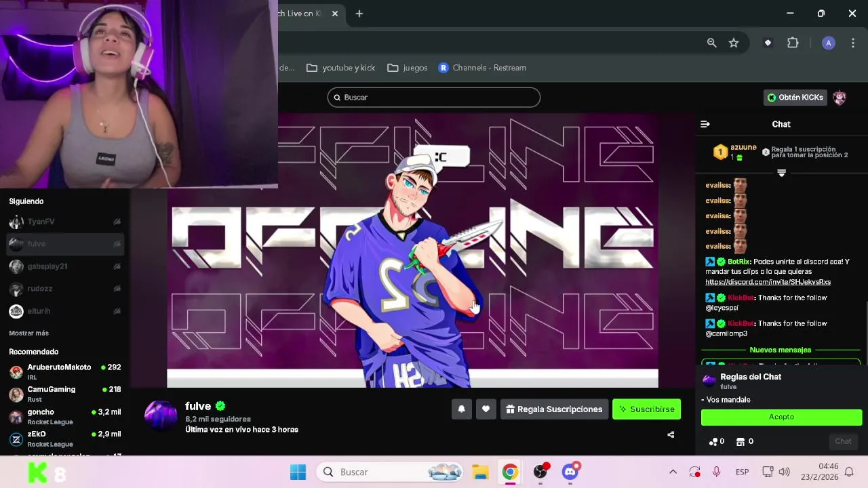Viewport: 868px width, 488px height.
Task: Click the Kick Buscar search field
Action: coord(434,98)
